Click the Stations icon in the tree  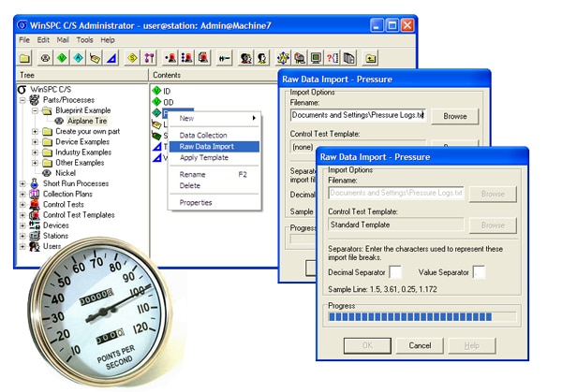click(35, 236)
